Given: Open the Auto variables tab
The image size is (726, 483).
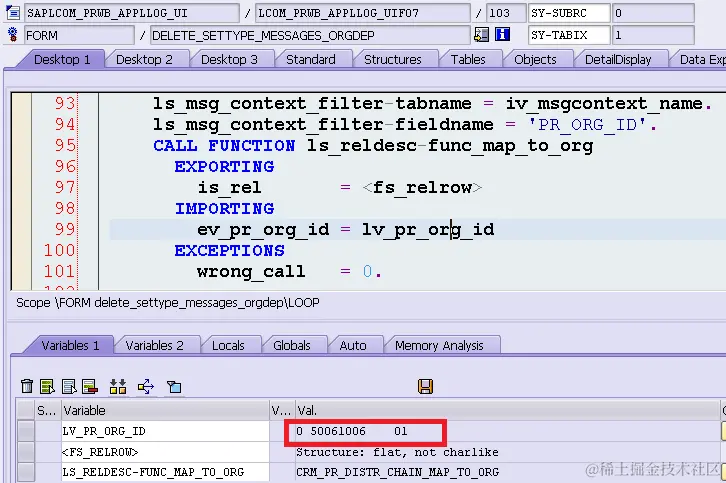Looking at the screenshot, I should (x=353, y=345).
